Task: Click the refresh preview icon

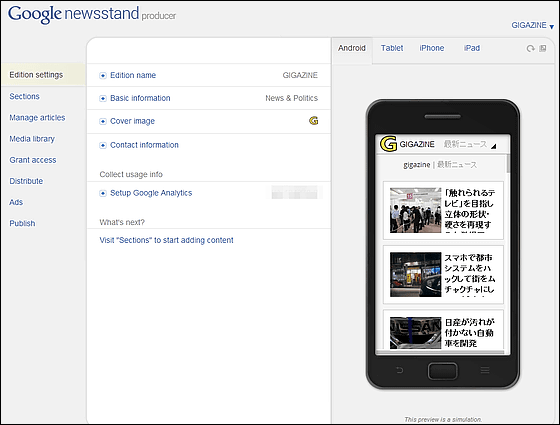Action: [530, 49]
